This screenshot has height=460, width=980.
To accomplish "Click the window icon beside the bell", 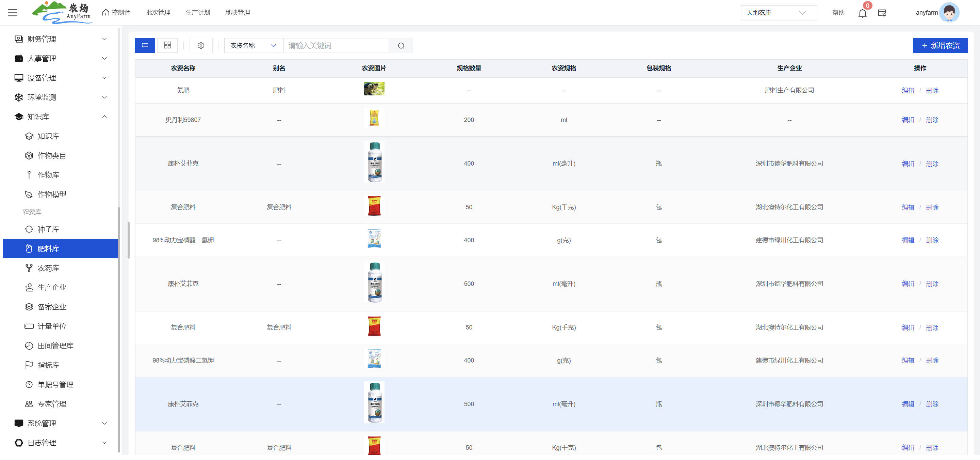I will click(882, 13).
